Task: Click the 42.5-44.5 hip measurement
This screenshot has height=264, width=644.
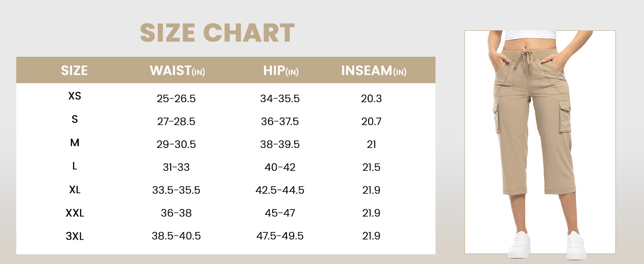Action: tap(280, 191)
